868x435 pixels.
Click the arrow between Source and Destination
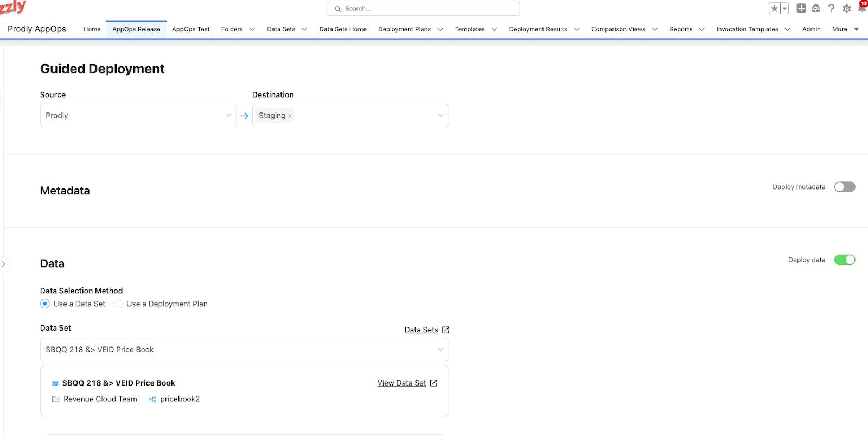[x=245, y=116]
